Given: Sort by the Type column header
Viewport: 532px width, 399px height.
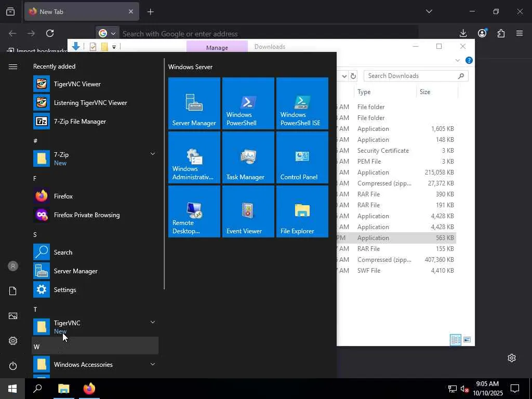Looking at the screenshot, I should tap(385, 91).
